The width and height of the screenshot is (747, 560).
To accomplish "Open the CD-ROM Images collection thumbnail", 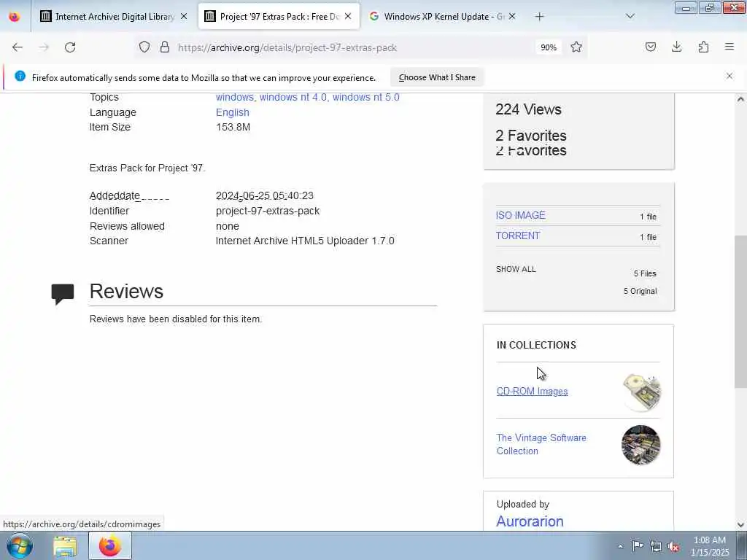I will point(641,392).
